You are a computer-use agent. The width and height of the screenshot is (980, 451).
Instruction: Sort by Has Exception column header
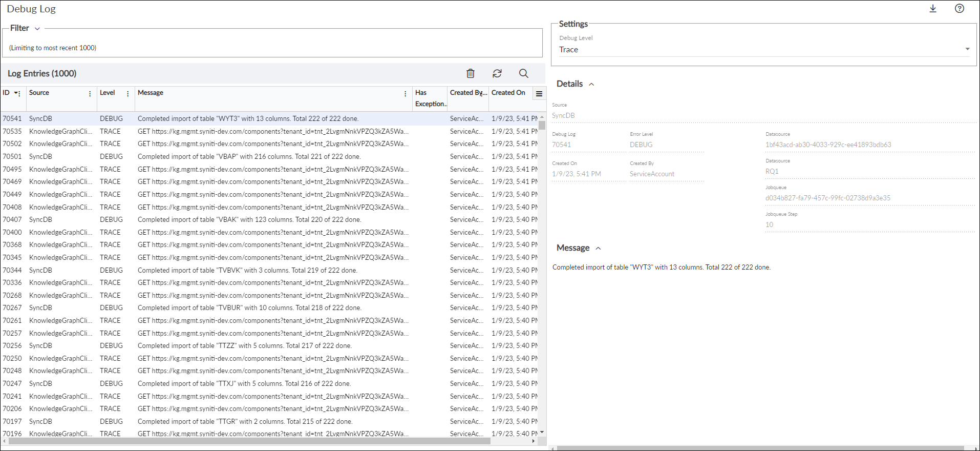click(431, 98)
